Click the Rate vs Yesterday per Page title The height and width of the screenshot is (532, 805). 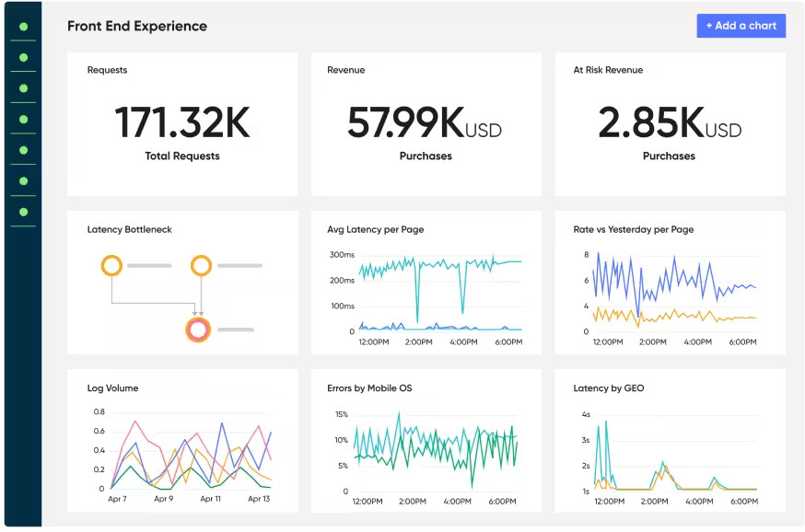[634, 229]
